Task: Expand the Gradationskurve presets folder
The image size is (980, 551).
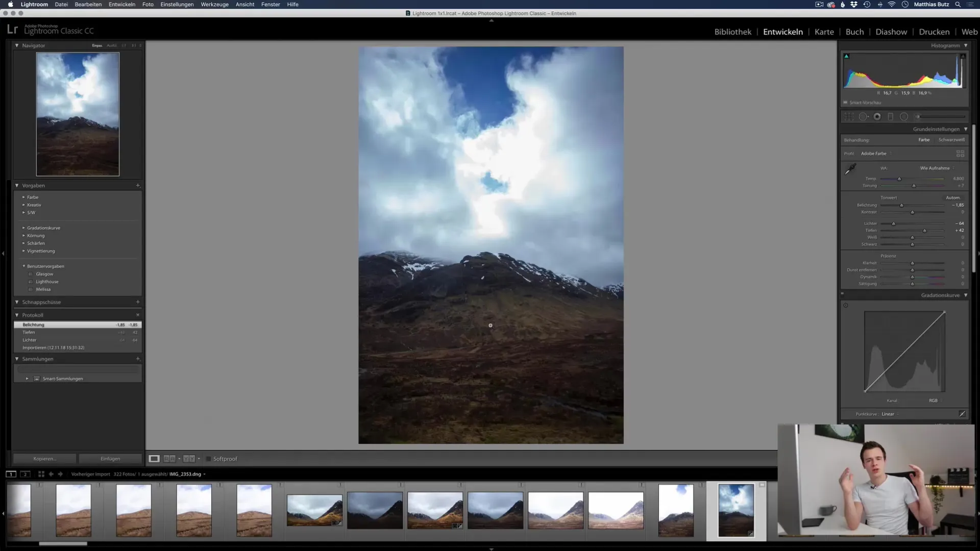Action: 23,228
